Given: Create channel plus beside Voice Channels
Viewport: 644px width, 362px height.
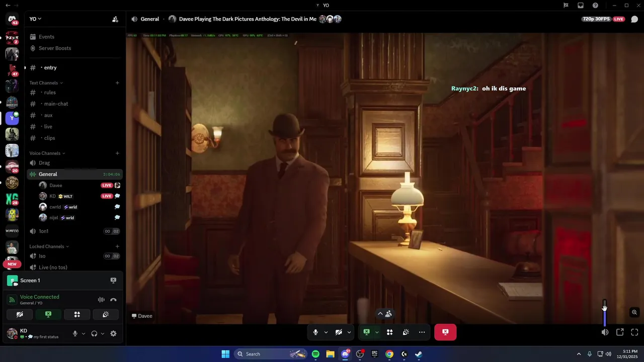Looking at the screenshot, I should (117, 153).
